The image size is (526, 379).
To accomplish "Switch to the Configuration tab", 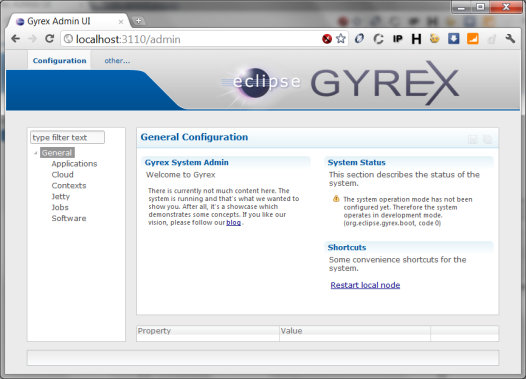I will pos(59,60).
